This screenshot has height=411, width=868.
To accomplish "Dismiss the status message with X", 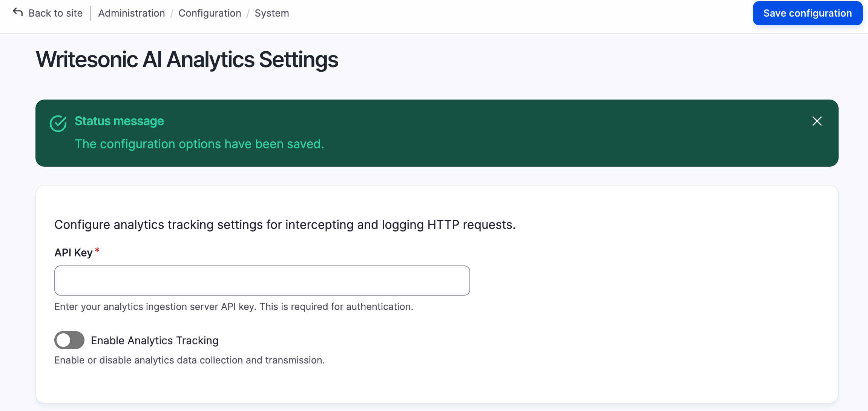I will [x=817, y=121].
